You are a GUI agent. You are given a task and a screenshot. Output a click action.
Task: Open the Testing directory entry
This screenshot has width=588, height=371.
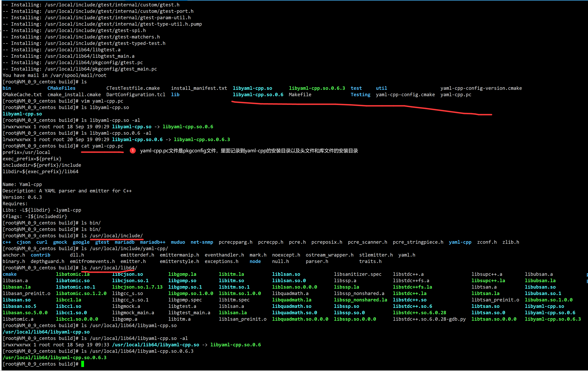point(360,94)
